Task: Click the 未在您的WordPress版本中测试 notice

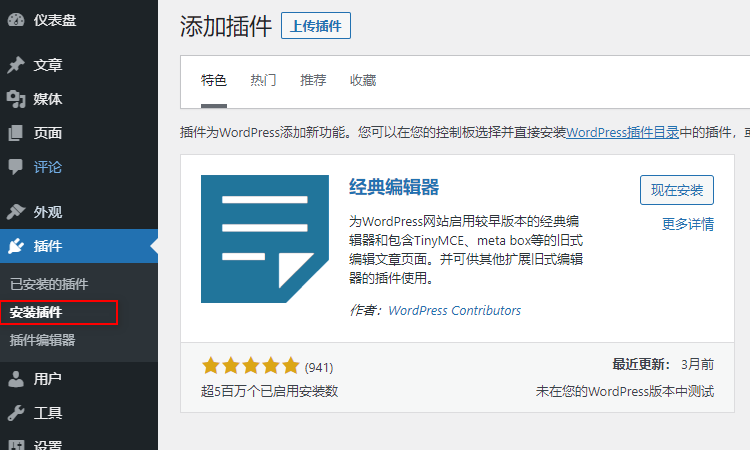Action: pyautogui.click(x=625, y=391)
